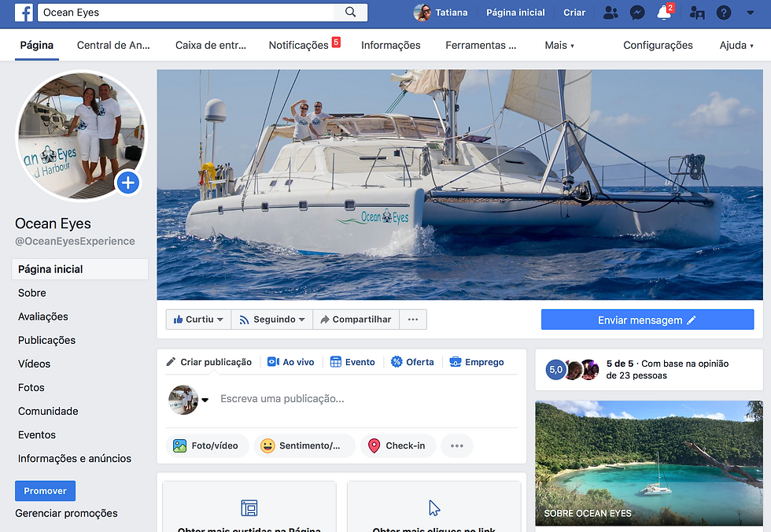Select Página inicial in the sidebar
771x532 pixels.
[x=79, y=269]
